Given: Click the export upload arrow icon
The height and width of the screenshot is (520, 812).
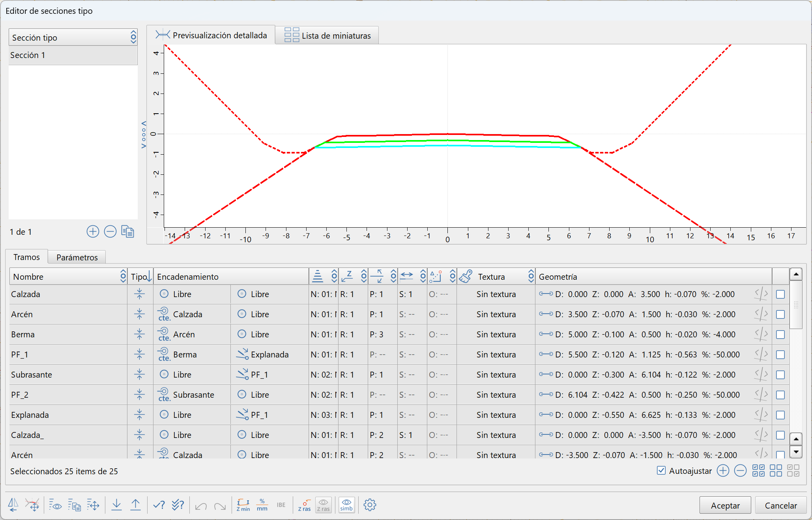Looking at the screenshot, I should pos(135,505).
